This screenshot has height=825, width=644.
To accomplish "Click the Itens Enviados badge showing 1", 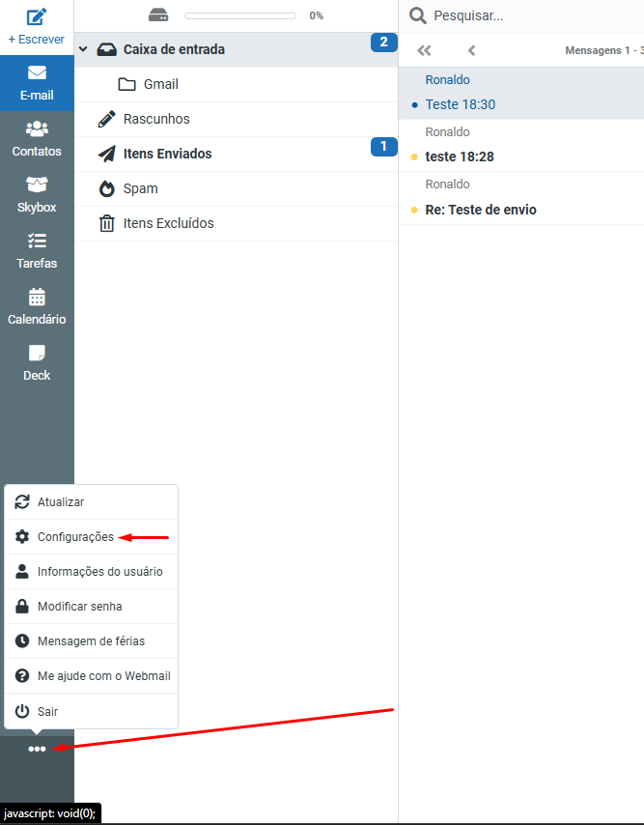I will [383, 146].
